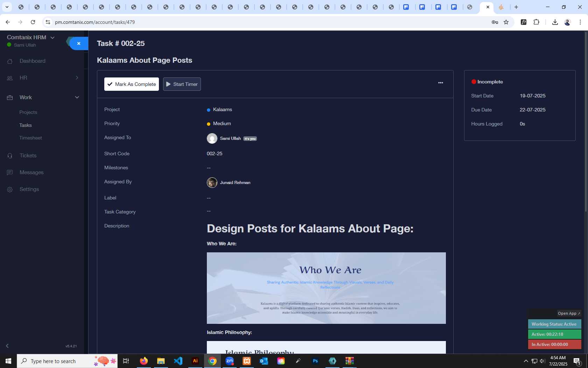Open a new browser tab
Image resolution: width=588 pixels, height=368 pixels.
pyautogui.click(x=516, y=7)
